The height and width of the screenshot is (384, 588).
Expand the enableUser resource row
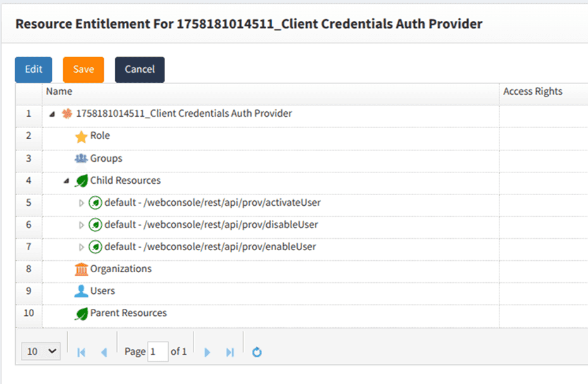81,248
